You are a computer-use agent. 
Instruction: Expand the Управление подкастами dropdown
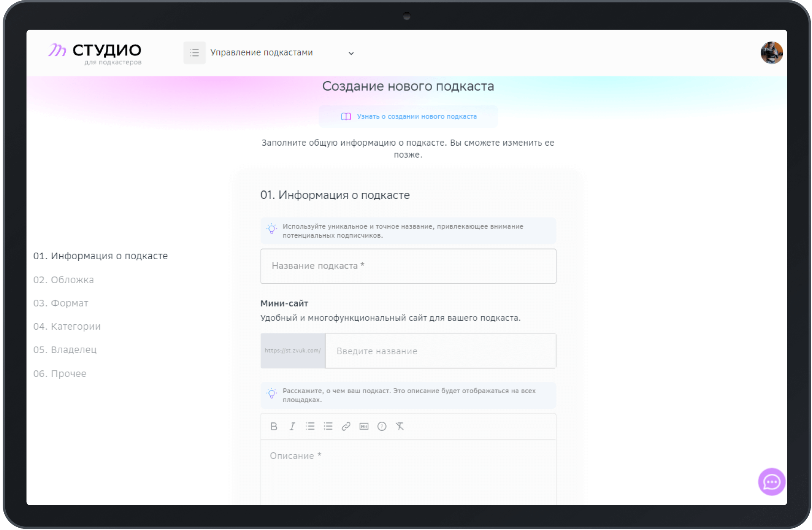click(351, 53)
